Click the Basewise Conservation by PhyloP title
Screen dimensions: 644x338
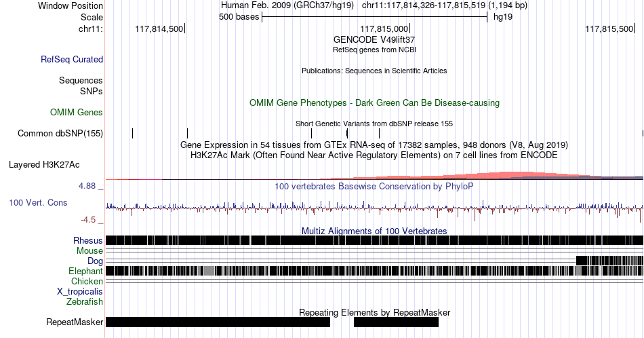[374, 186]
